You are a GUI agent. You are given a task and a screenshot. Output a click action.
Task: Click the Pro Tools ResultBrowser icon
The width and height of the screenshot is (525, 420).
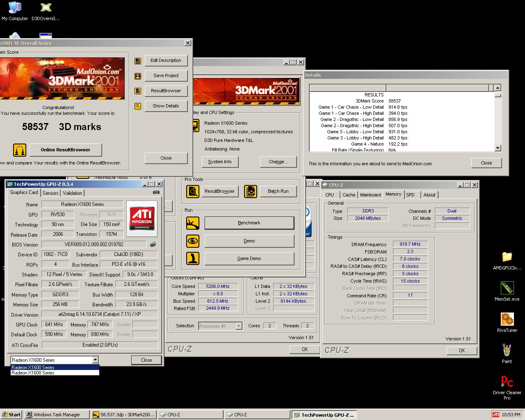pyautogui.click(x=193, y=192)
